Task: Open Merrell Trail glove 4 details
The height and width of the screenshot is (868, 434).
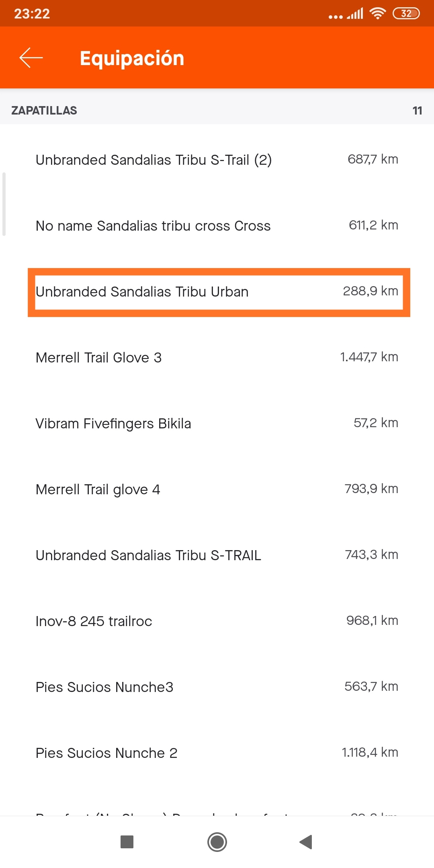Action: point(217,489)
